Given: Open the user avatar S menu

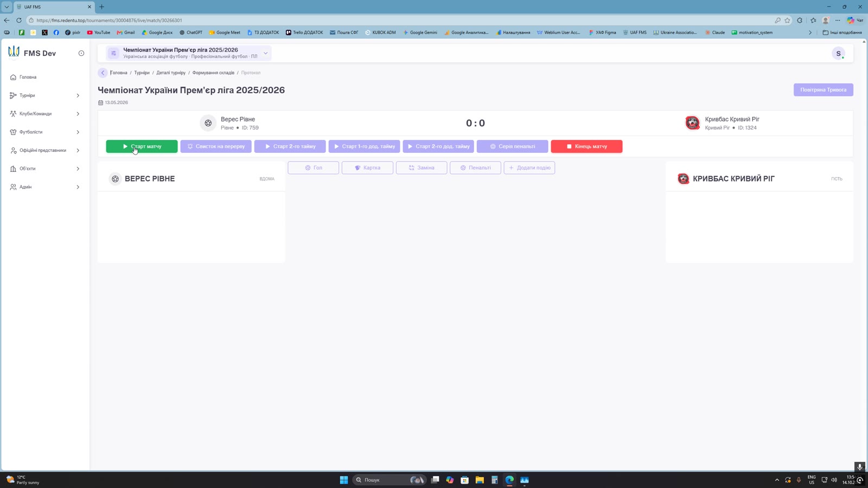Looking at the screenshot, I should [838, 53].
